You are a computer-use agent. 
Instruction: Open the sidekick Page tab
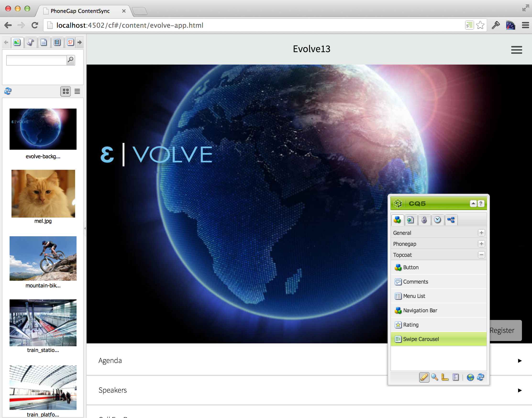(x=410, y=220)
